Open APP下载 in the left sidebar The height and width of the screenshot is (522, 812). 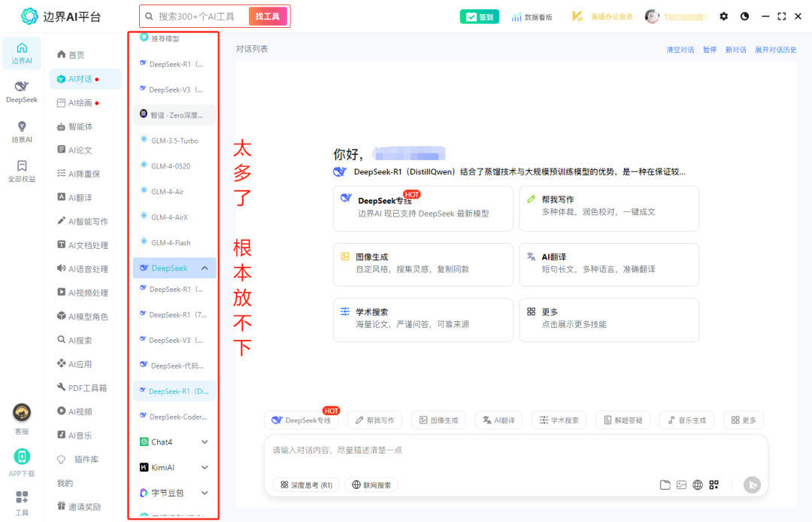[x=22, y=462]
